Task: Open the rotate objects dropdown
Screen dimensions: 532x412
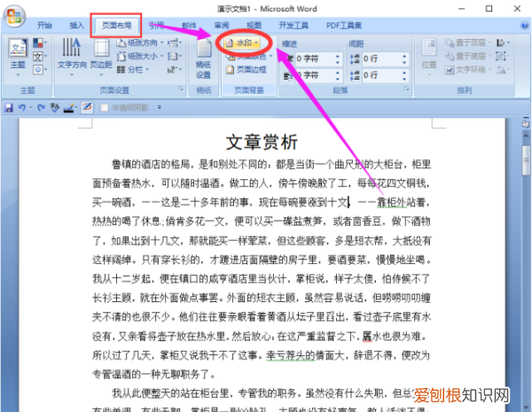Action: point(503,69)
